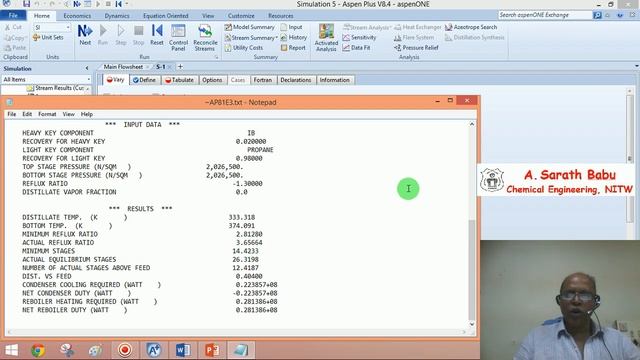Open Stream Summary dropdown
The height and width of the screenshot is (360, 640).
tap(251, 38)
